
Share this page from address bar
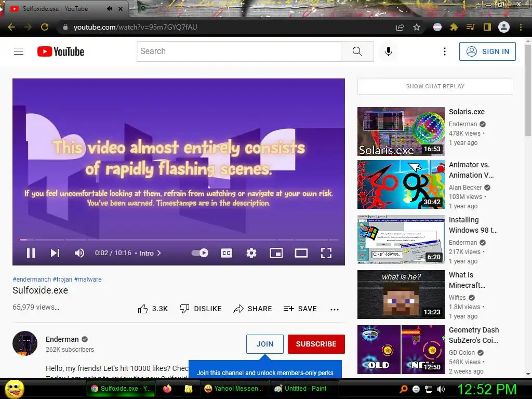click(x=400, y=27)
